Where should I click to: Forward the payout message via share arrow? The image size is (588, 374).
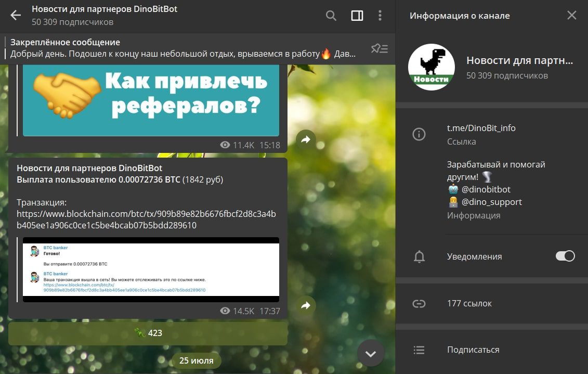click(306, 305)
